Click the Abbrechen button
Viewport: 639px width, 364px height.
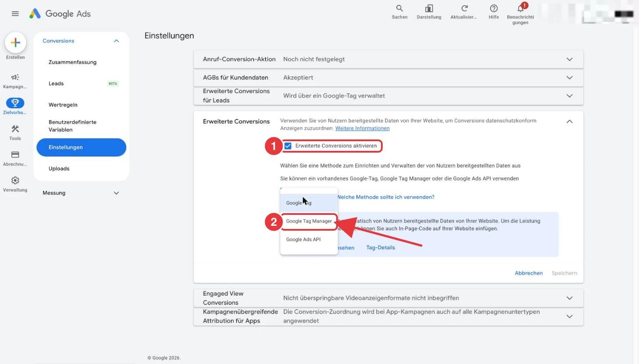(x=529, y=273)
